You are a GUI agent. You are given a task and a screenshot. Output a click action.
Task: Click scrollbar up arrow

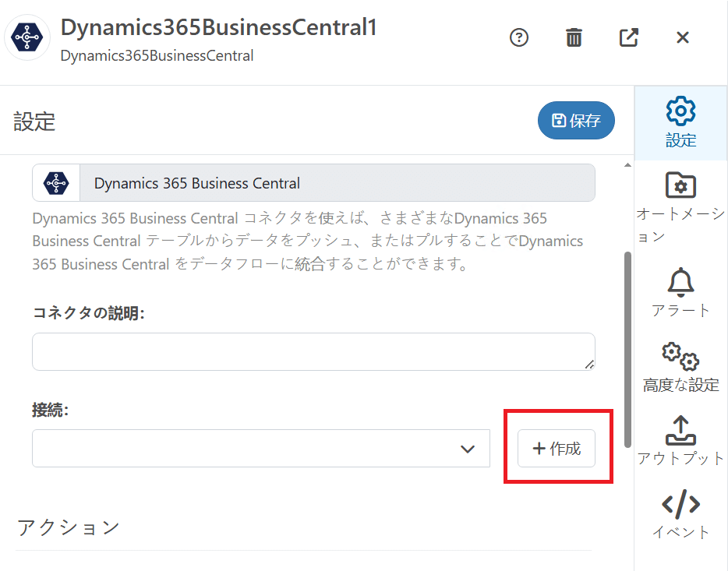point(628,165)
